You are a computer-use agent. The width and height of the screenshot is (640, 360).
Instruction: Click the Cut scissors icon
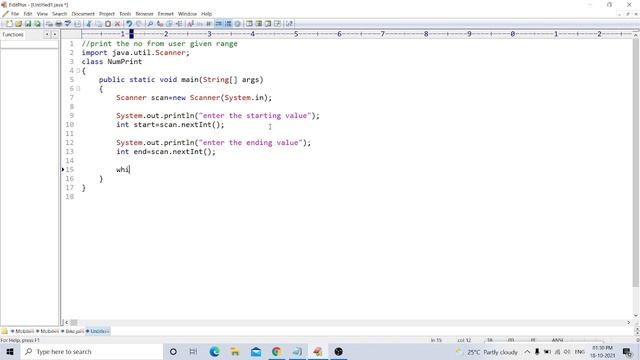coord(89,24)
